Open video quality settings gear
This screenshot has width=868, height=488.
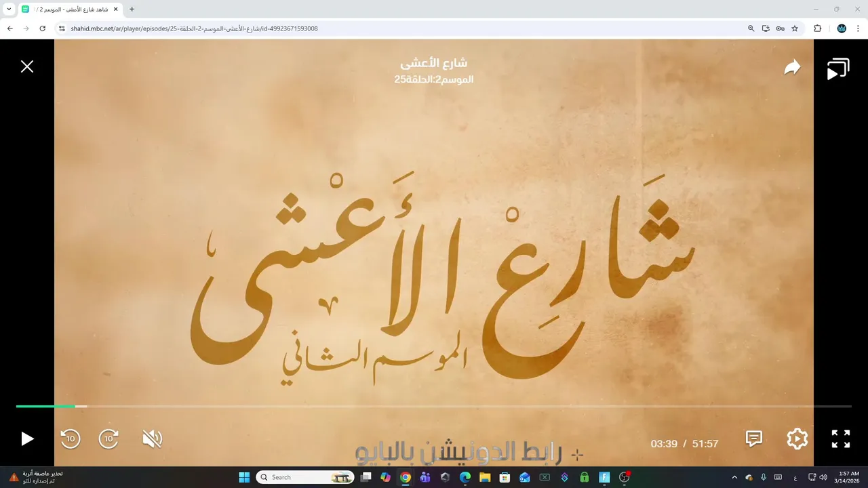797,439
